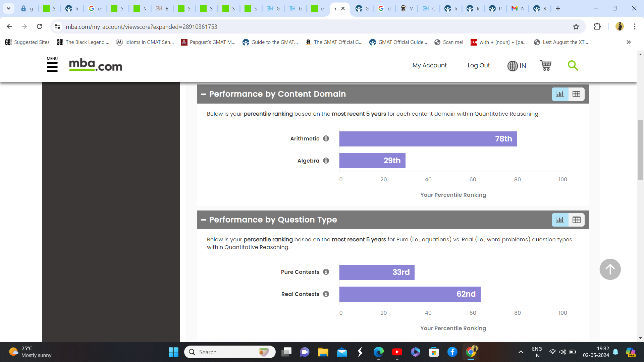
Task: Switch Content Domain section to table view
Action: point(576,94)
